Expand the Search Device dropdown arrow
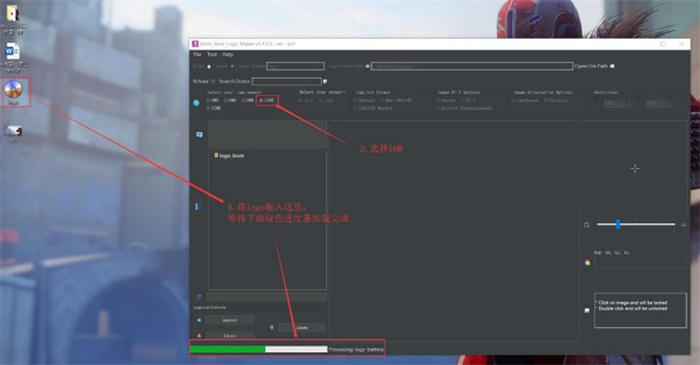Viewport: 700px width, 365px height. [325, 81]
